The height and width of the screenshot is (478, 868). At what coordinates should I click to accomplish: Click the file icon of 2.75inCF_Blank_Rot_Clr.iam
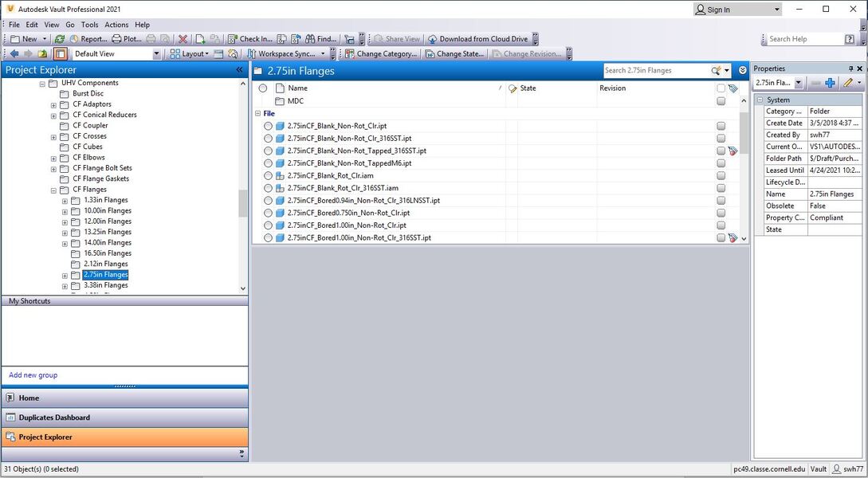(280, 176)
